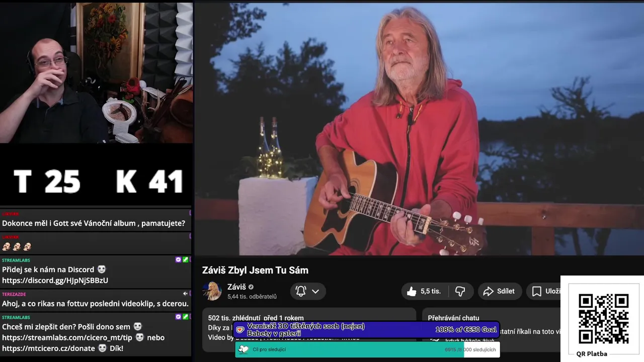Viewport: 644px width, 362px height.
Task: Expand the video description box
Action: [309, 329]
